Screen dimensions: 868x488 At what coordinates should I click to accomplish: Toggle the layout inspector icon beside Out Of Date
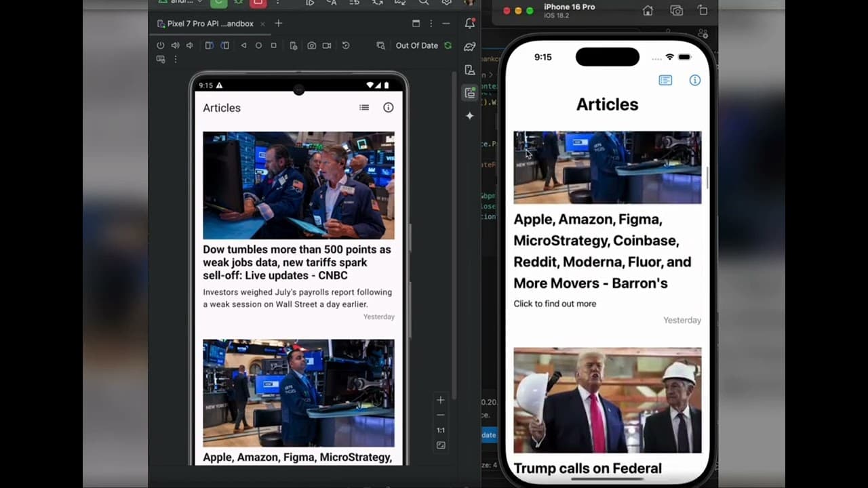coord(381,45)
